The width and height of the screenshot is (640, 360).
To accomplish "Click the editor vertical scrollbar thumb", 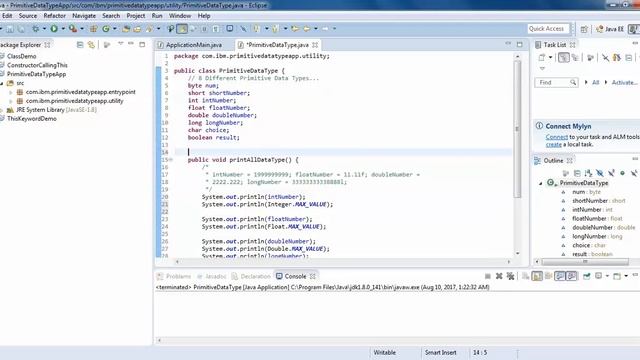I will [517, 129].
